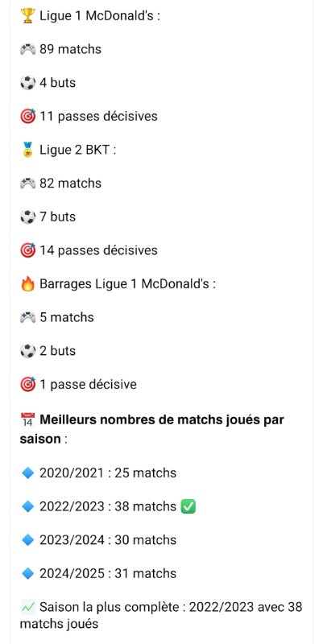Click the target emoji beside 1 passe décisive
Viewport: 323px width, 644px height.
click(27, 385)
